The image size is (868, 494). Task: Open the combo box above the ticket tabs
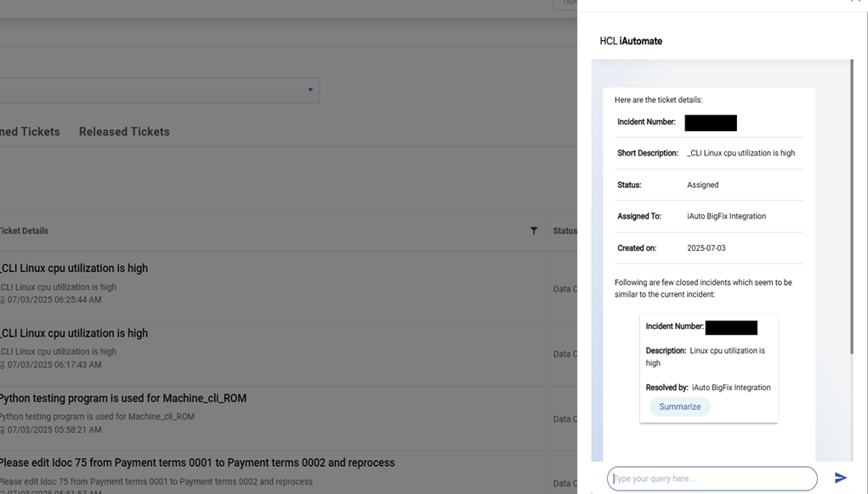click(x=153, y=90)
